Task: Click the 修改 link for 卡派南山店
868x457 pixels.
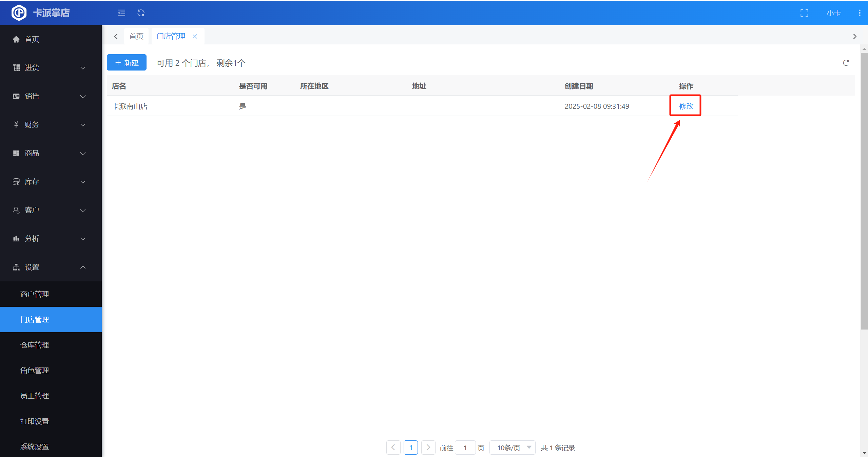Action: coord(686,106)
